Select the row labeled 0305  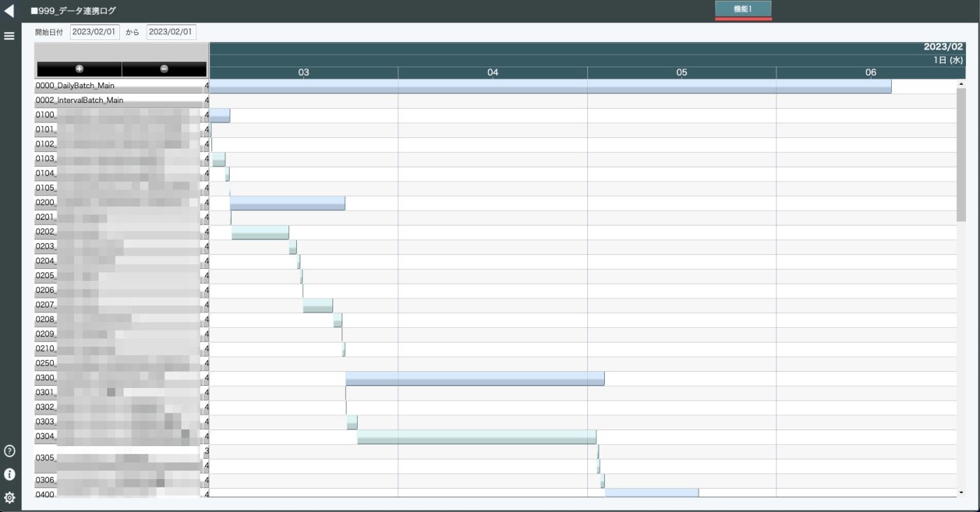pos(118,459)
